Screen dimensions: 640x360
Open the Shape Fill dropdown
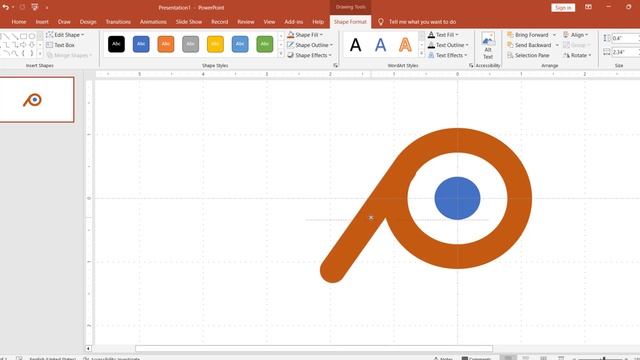point(305,35)
